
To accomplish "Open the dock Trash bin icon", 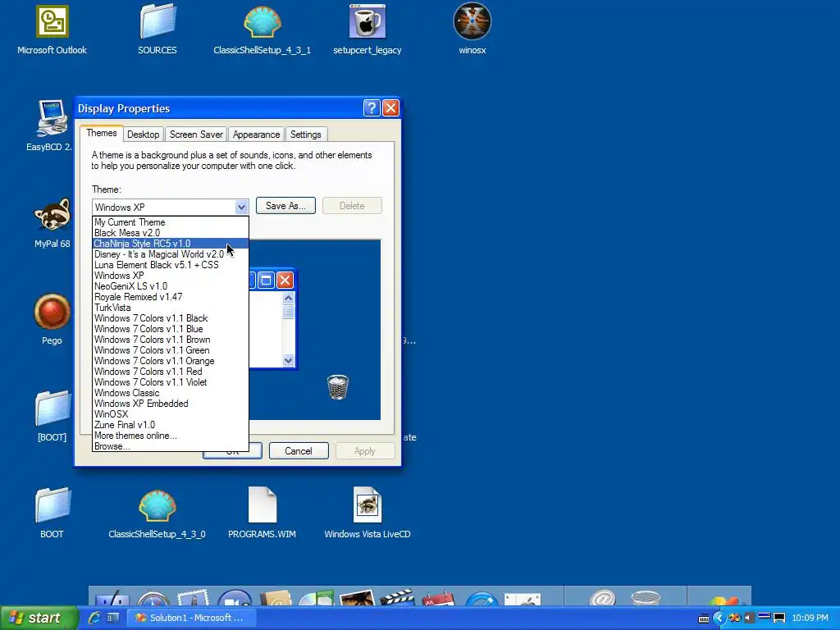I will (646, 598).
